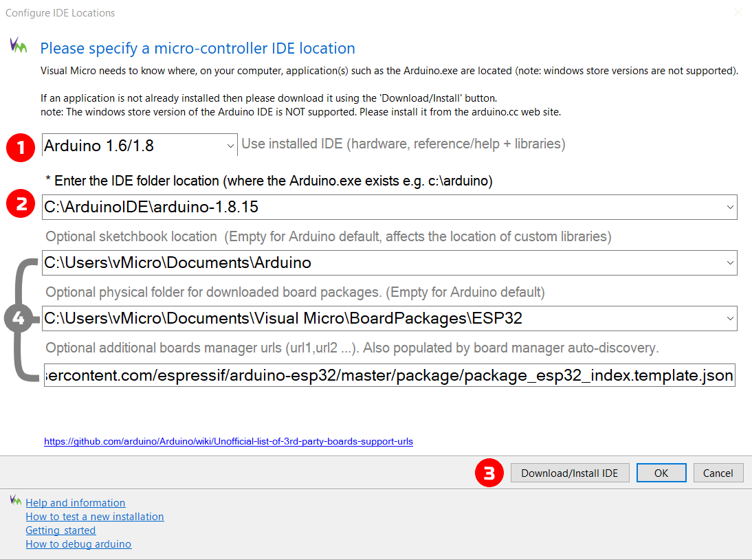The image size is (752, 560).
Task: Click the 'Configure IDE Locations' title text
Action: point(60,13)
